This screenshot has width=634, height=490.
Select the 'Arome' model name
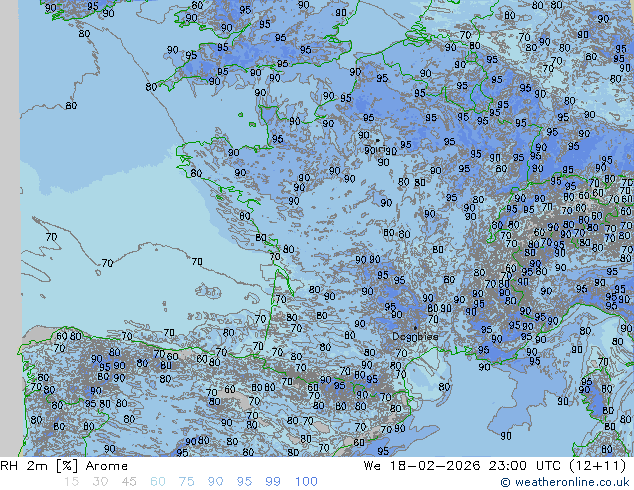(106, 466)
